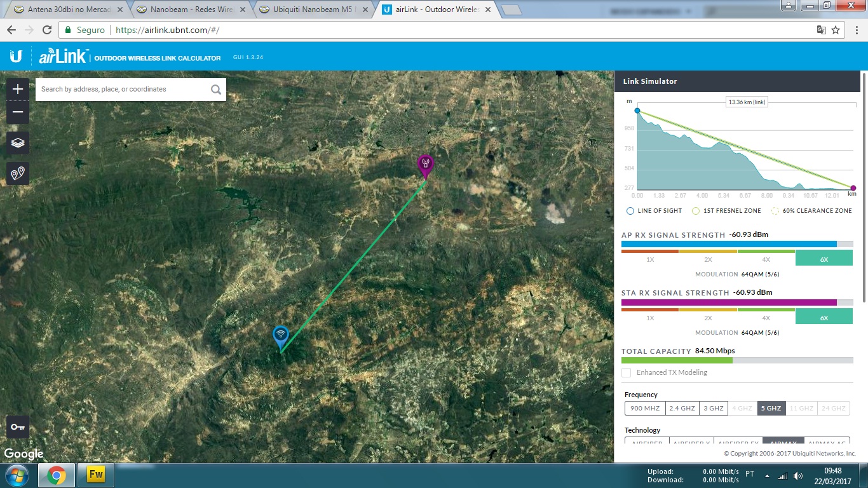Image resolution: width=868 pixels, height=488 pixels.
Task: Click the 13.36 km (link) label
Action: pos(747,102)
